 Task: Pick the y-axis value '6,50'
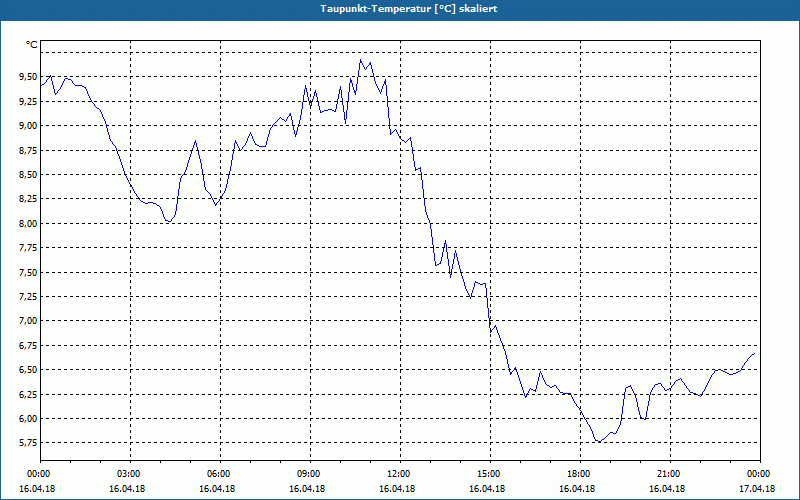tap(28, 369)
